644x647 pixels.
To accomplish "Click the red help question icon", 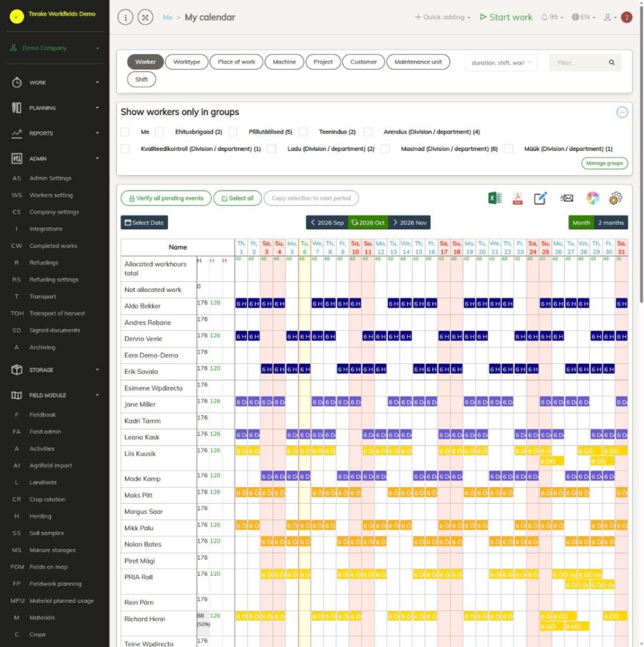I will click(x=627, y=17).
